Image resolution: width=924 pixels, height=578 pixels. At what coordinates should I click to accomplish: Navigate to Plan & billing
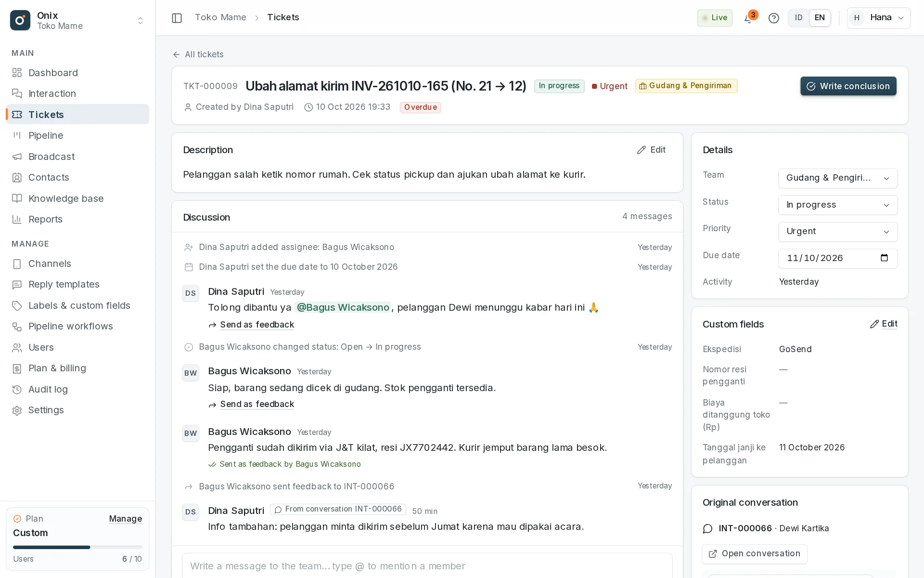pyautogui.click(x=77, y=368)
